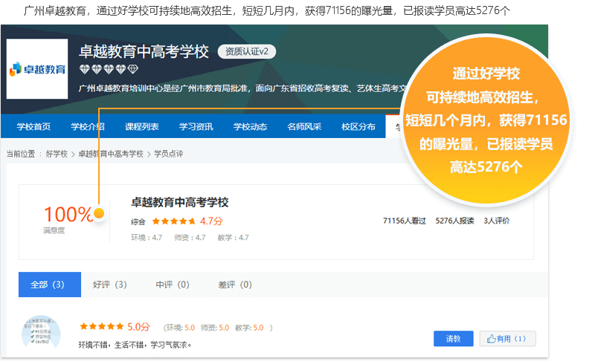The height and width of the screenshot is (364, 595).
Task: Click the diamond rating icons under school name
Action: tap(109, 69)
